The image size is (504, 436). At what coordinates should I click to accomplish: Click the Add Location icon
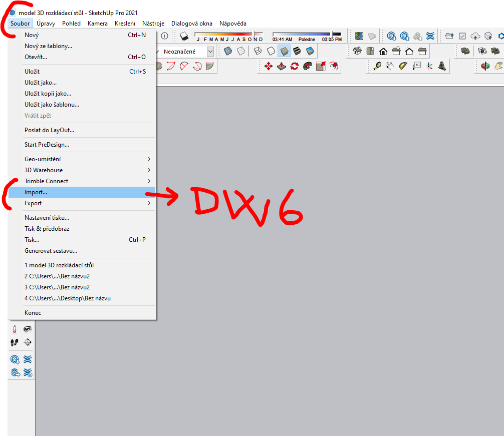[x=359, y=36]
